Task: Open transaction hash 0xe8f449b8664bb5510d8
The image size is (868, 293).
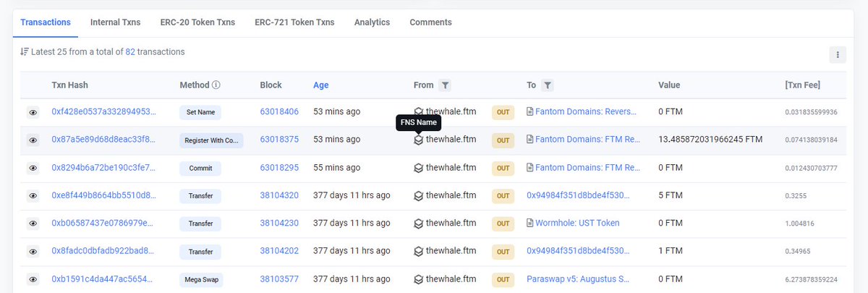Action: pyautogui.click(x=103, y=195)
